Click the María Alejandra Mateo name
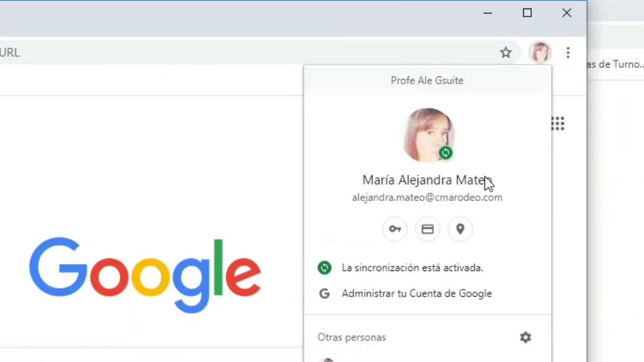The height and width of the screenshot is (362, 644). (x=427, y=180)
